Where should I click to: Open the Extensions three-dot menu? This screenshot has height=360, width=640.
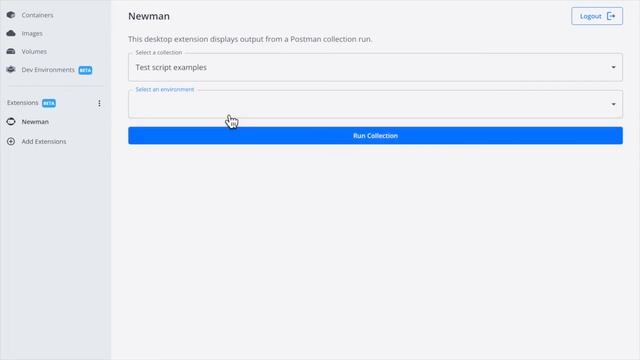[99, 103]
